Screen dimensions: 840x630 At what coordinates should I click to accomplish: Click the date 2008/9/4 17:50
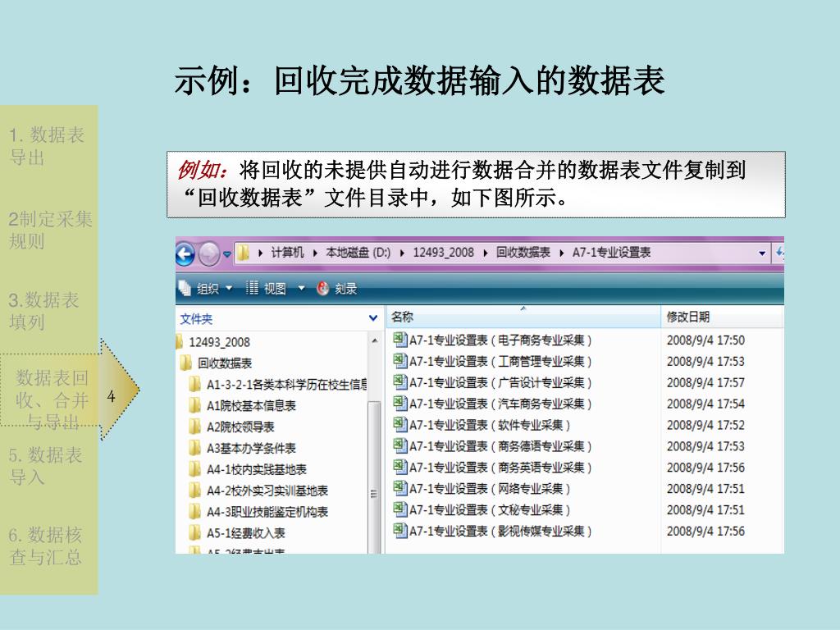705,340
